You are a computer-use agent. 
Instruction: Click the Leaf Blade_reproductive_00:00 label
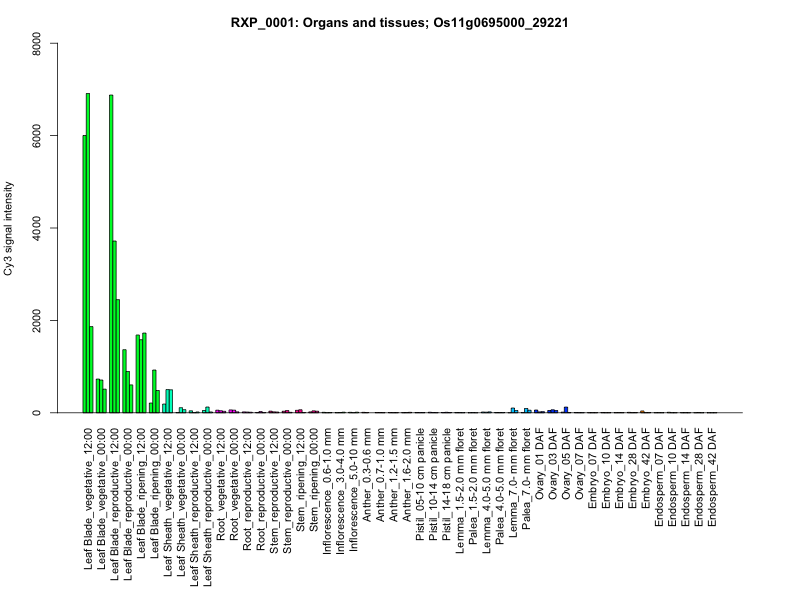coord(128,505)
